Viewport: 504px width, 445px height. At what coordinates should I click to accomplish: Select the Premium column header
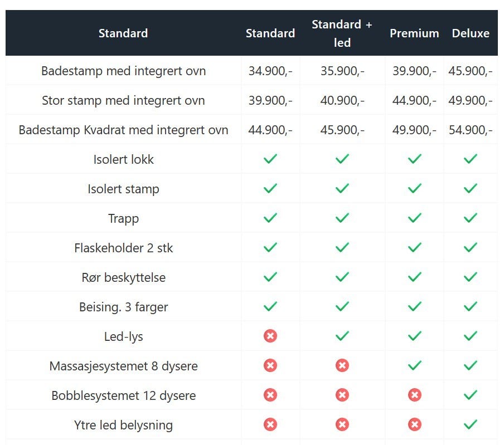click(x=414, y=33)
